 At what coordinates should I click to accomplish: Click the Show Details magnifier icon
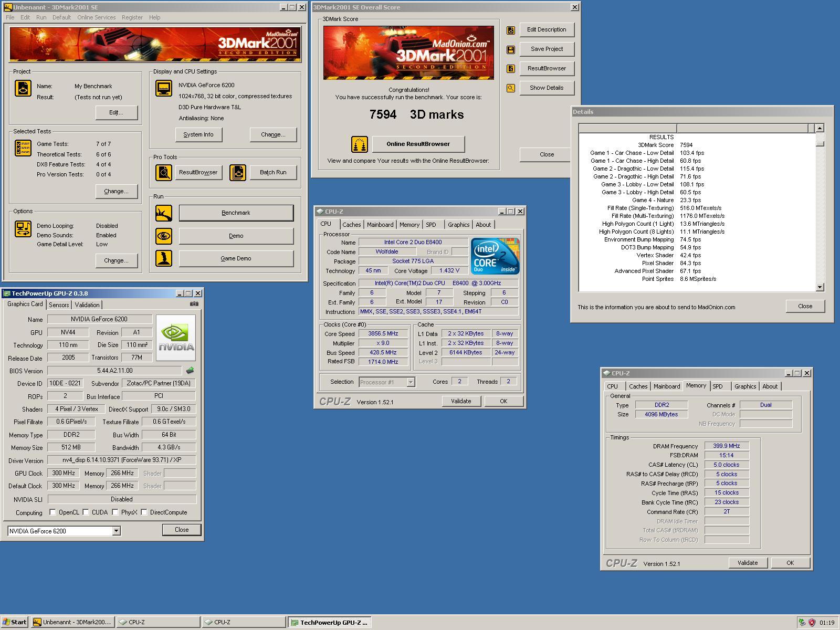click(x=510, y=88)
